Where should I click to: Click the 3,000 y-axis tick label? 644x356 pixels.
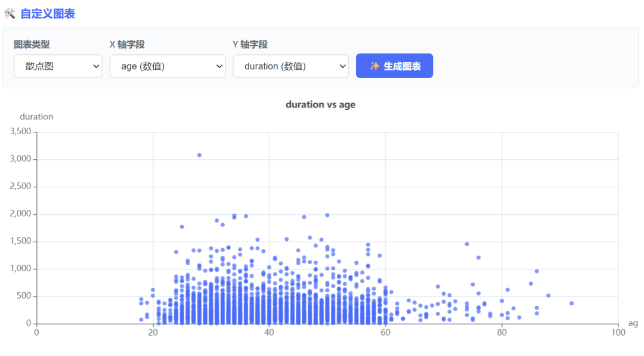point(20,159)
